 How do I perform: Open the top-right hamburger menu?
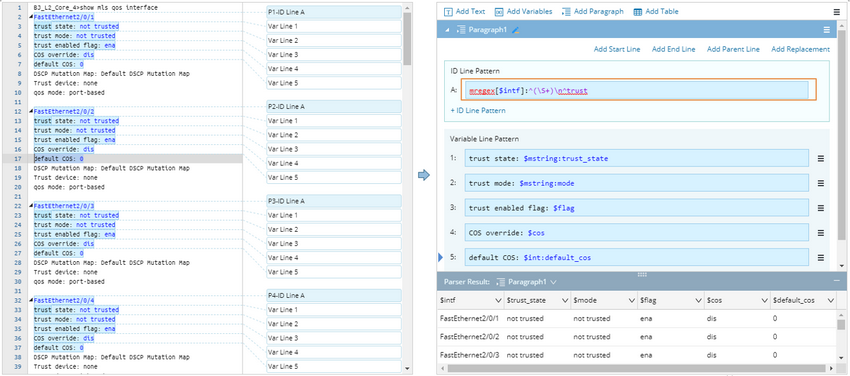click(x=836, y=11)
